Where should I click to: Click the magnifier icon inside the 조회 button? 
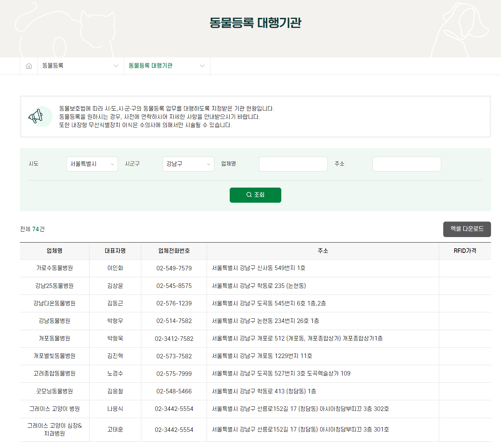(249, 195)
